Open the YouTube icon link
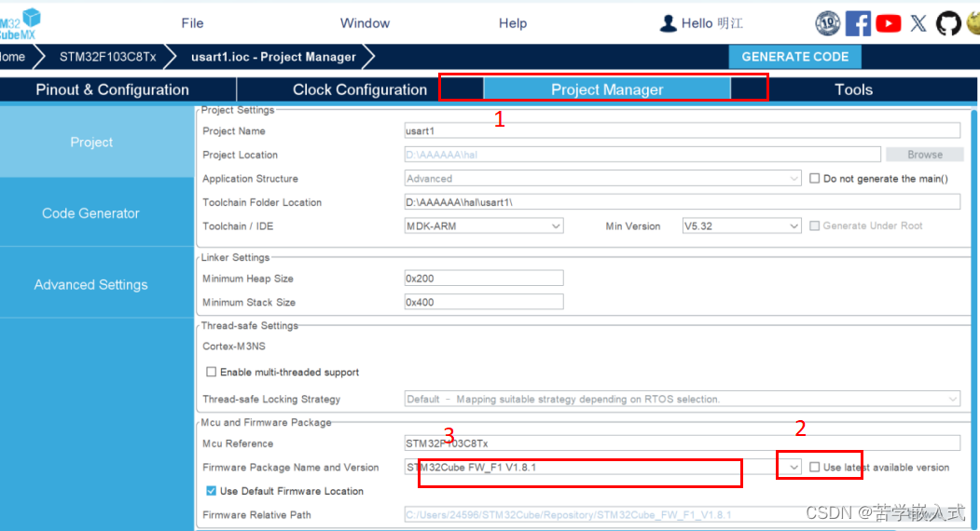 [x=888, y=23]
